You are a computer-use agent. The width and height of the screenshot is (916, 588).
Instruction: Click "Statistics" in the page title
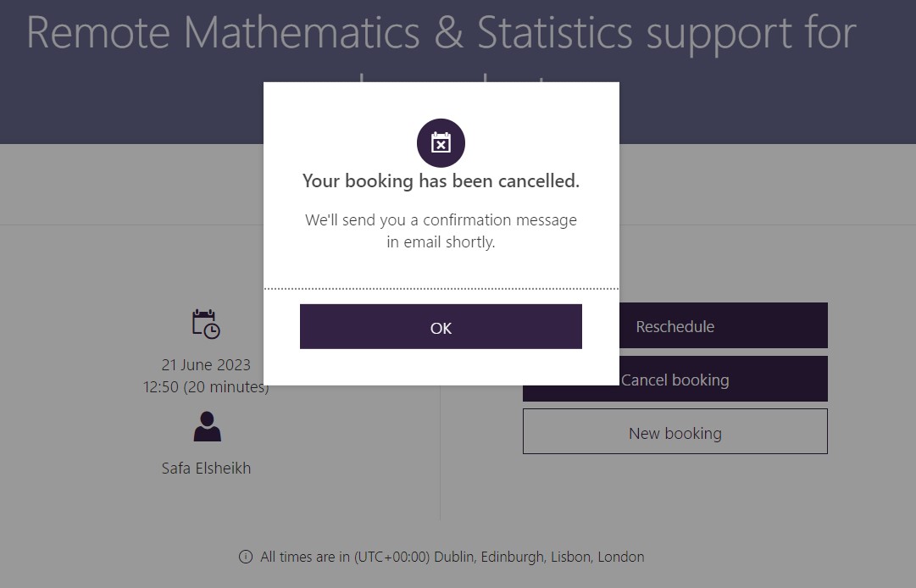pos(554,33)
